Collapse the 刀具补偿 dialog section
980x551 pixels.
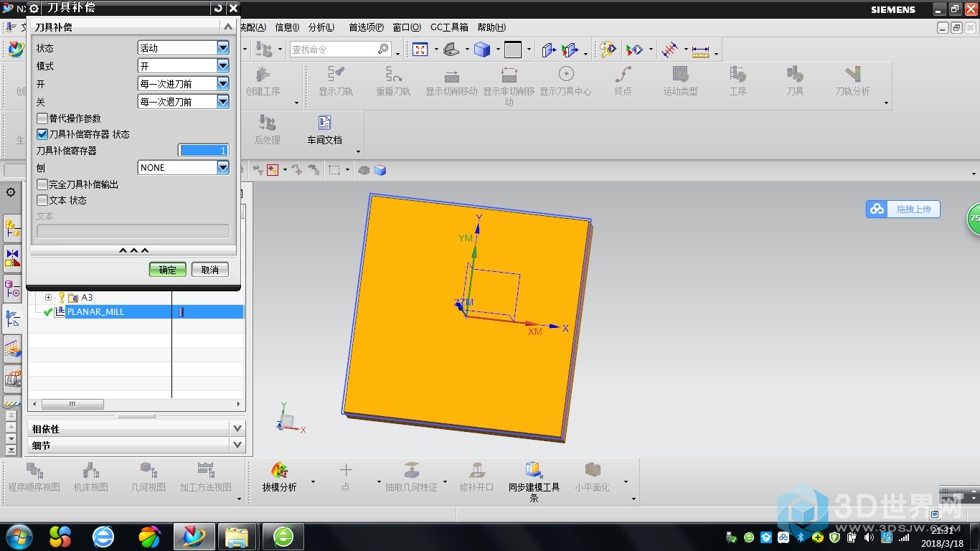point(228,27)
